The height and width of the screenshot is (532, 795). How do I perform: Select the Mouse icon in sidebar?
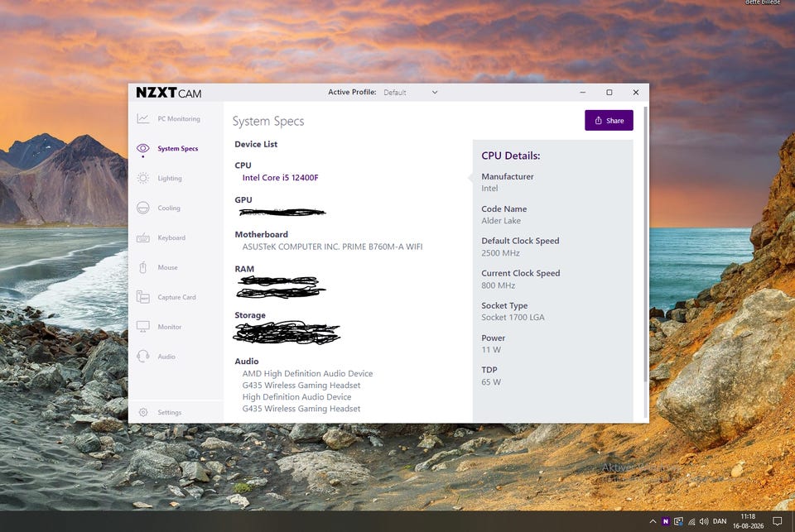coord(143,267)
